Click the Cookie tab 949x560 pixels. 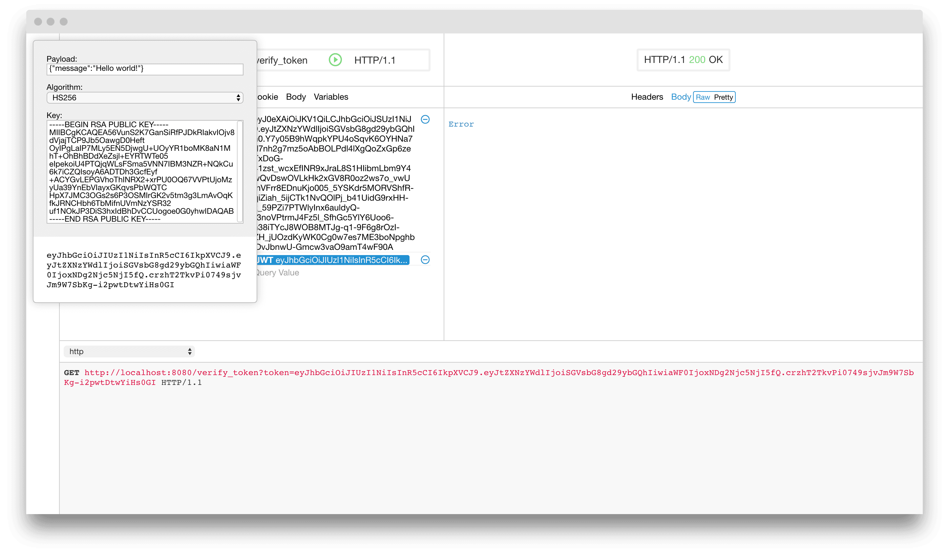click(x=267, y=97)
